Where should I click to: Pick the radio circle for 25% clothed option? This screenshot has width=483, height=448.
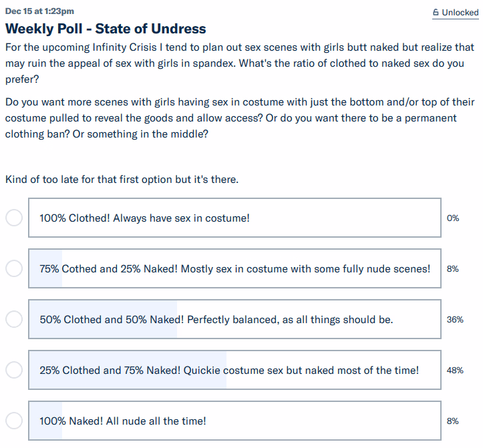coord(14,370)
